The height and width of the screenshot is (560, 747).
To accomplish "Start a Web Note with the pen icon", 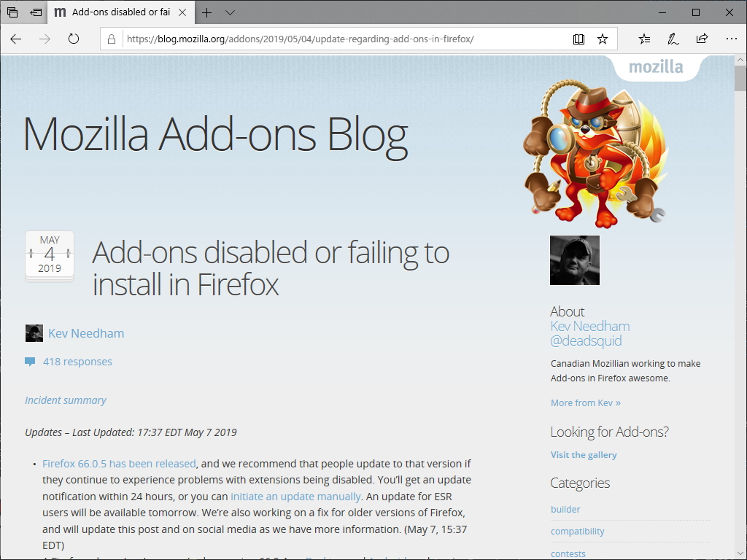I will pos(673,39).
